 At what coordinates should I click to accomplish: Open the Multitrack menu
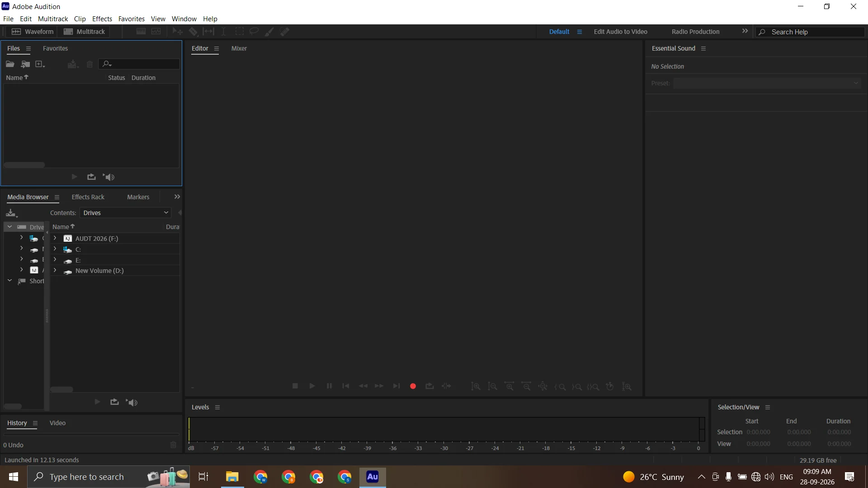coord(53,19)
